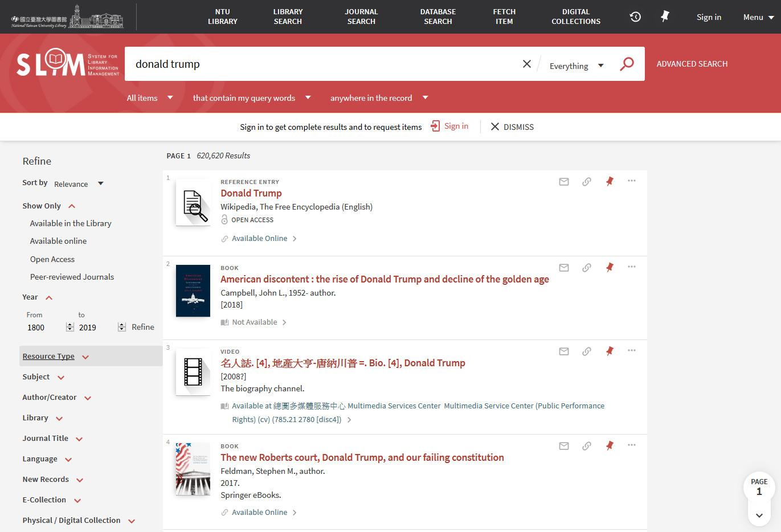This screenshot has width=781, height=532.
Task: Expand the New Records filter
Action: coord(53,480)
